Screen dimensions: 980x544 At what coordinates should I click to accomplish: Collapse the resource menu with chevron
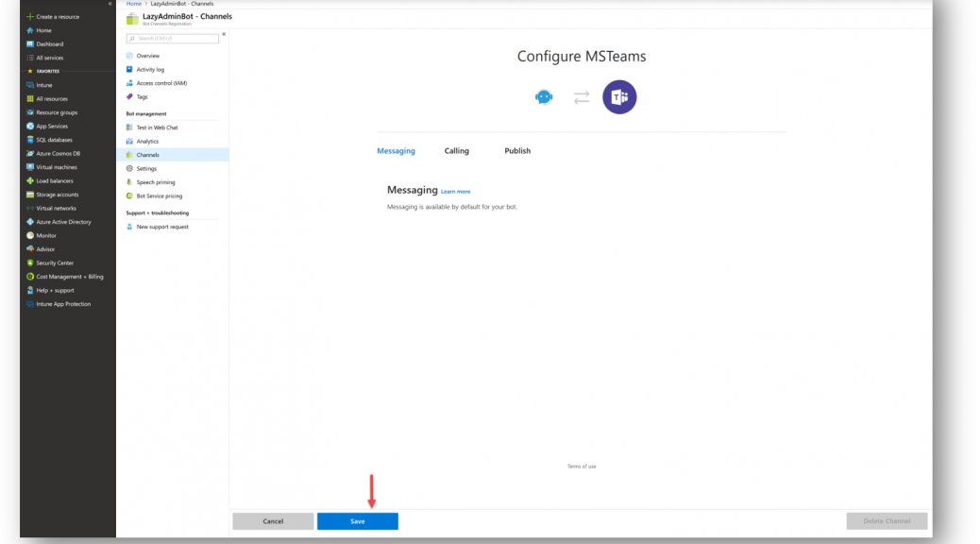pyautogui.click(x=224, y=34)
